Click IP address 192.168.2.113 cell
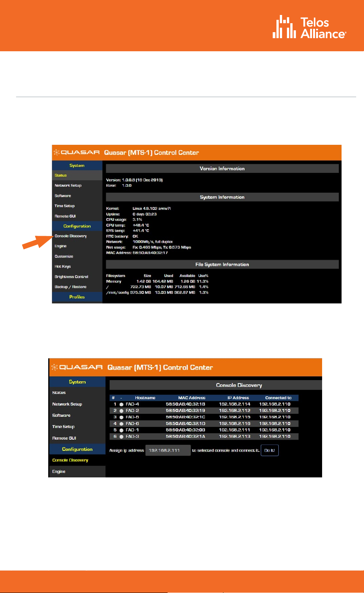Image resolution: width=364 pixels, height=593 pixels. click(x=235, y=437)
